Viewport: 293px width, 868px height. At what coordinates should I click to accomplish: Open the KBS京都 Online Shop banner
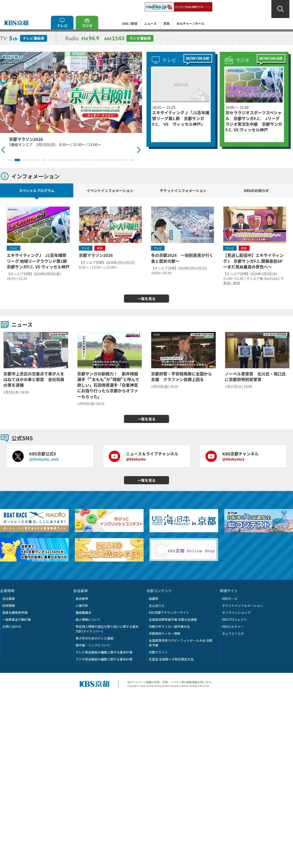[184, 550]
